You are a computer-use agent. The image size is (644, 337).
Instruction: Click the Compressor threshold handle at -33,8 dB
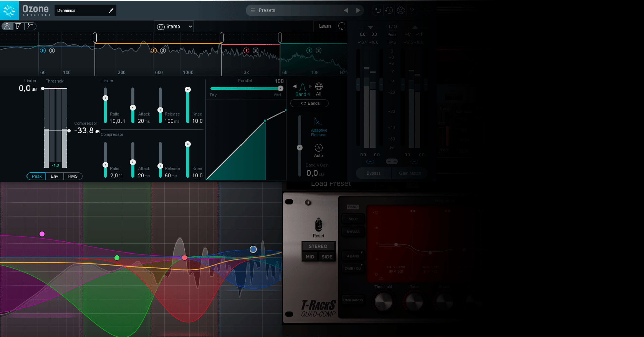click(x=69, y=131)
